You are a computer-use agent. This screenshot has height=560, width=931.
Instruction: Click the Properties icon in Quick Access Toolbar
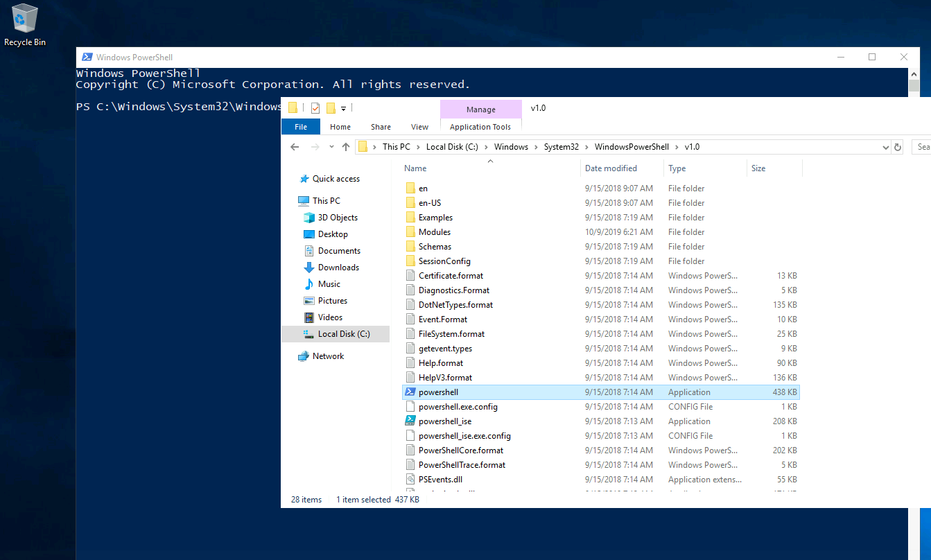315,108
